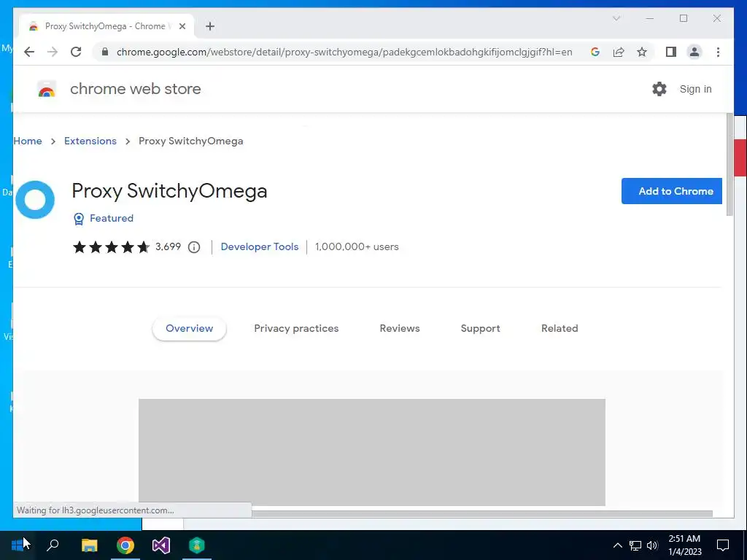
Task: Add Proxy SwitchyOmega to Chrome
Action: pyautogui.click(x=672, y=191)
